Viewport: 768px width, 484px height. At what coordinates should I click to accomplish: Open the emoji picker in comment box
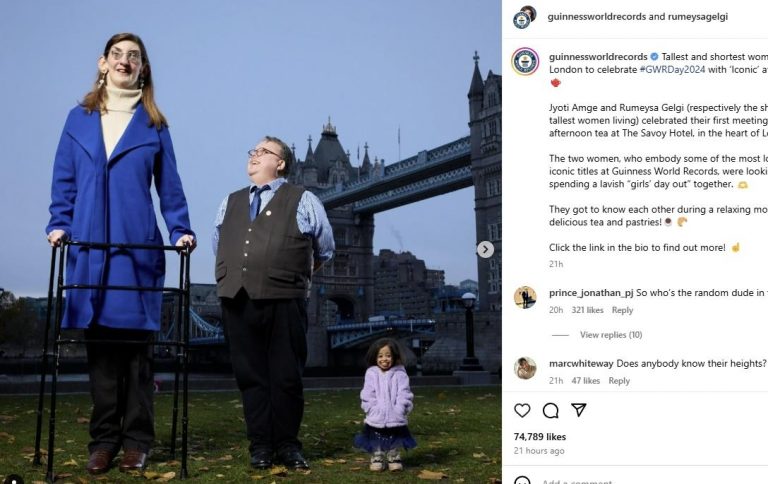522,480
